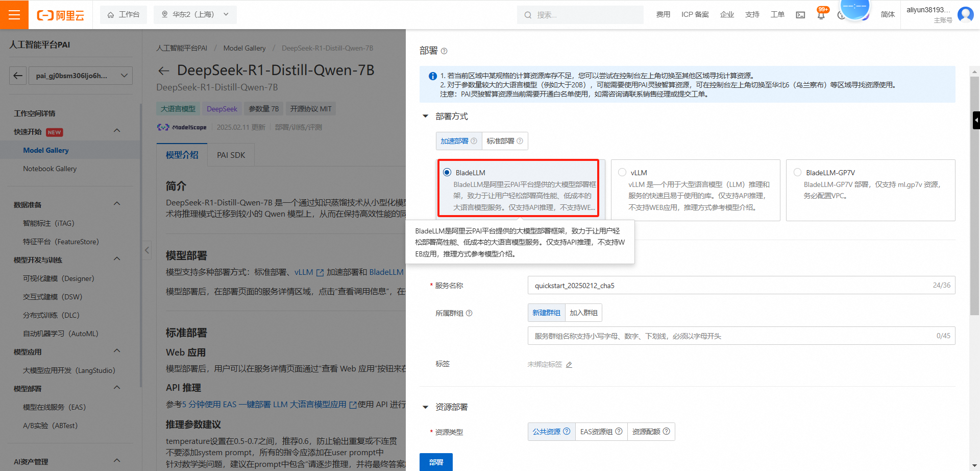This screenshot has height=471, width=980.
Task: Select EAS资源组 resource type
Action: pyautogui.click(x=601, y=432)
